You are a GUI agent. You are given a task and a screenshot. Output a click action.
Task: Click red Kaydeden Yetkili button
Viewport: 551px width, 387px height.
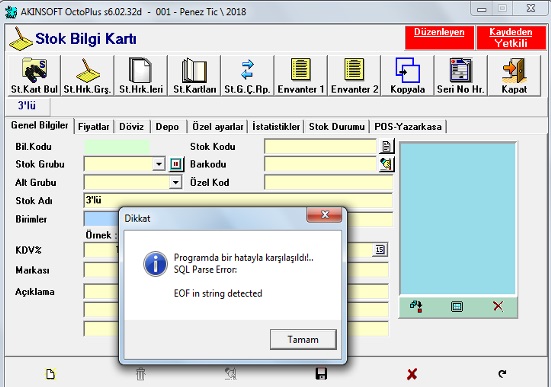[x=511, y=38]
